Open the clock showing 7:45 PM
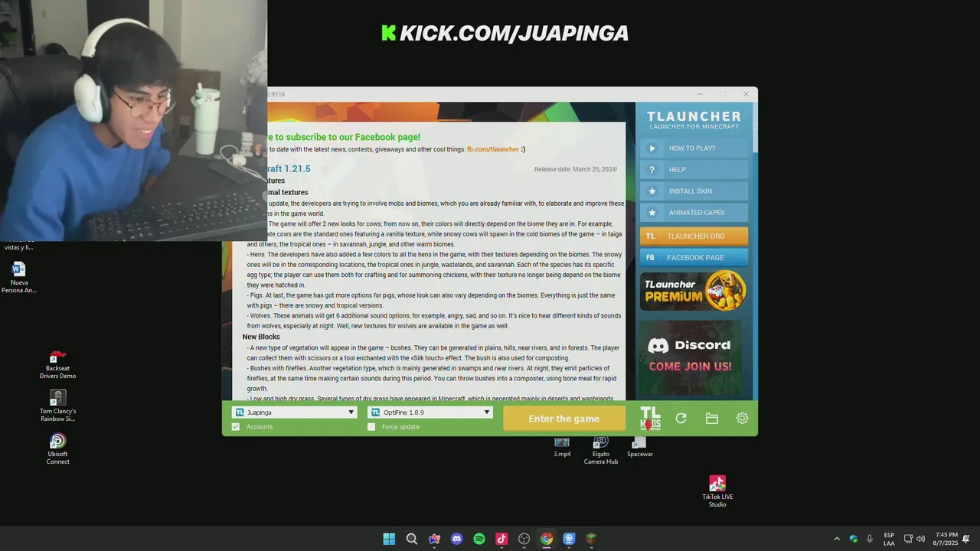Screen dimensions: 980x551 [946, 539]
